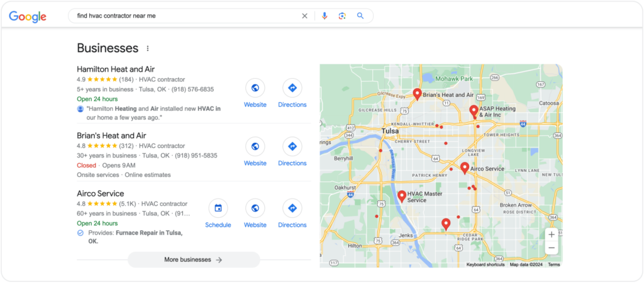Click the magnifier search button
Viewport: 644px width, 289px height.
(360, 16)
